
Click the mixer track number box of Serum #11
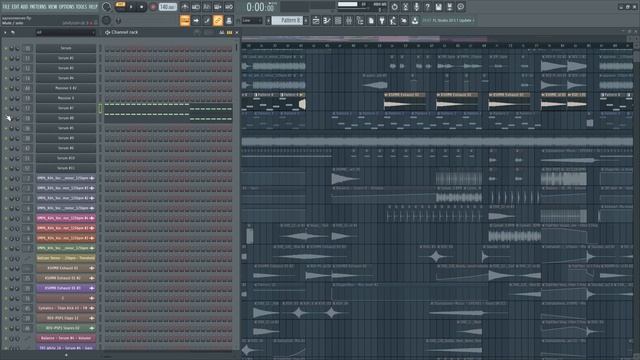(x=28, y=168)
